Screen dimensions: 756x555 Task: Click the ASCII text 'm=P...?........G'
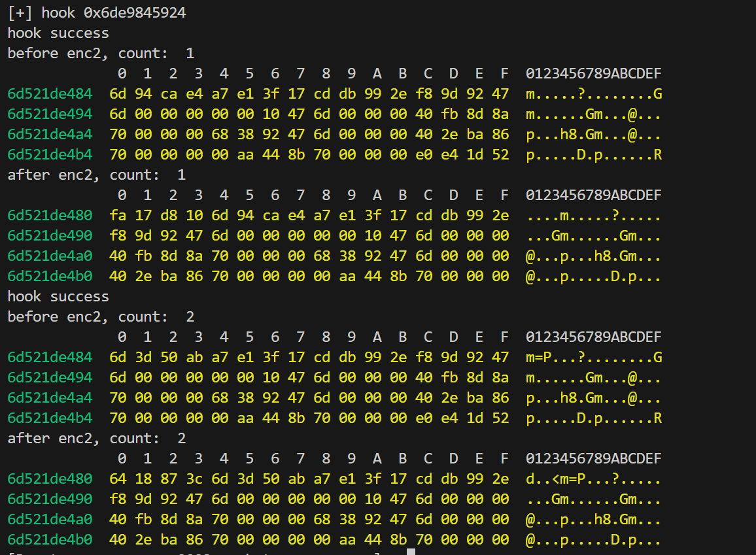click(x=593, y=357)
